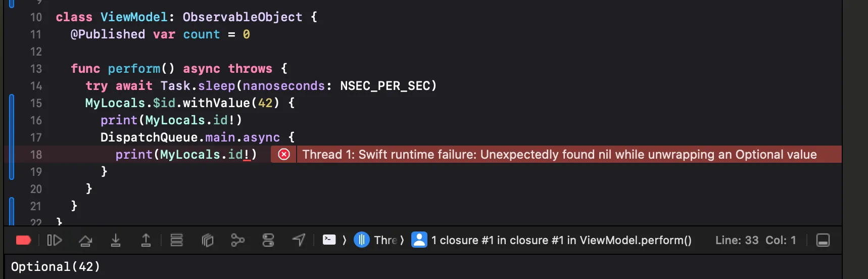Click the Line 33 Col 1 indicator
This screenshot has height=279, width=868.
(x=755, y=240)
